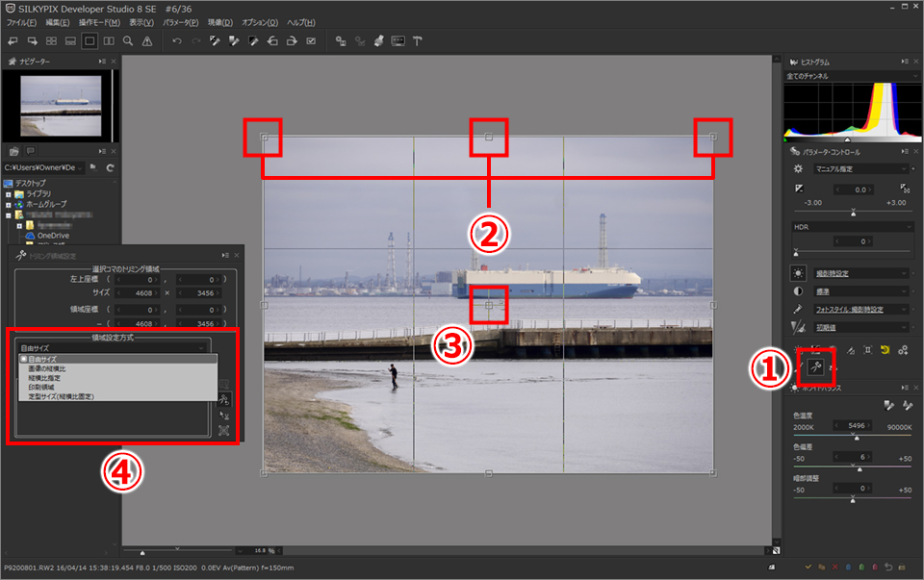Click the thumbnail grid view icon
The width and height of the screenshot is (924, 580).
coord(52,41)
